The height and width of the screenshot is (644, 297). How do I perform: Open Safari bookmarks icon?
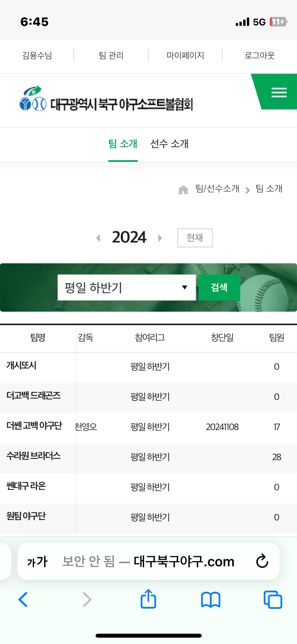[x=211, y=600]
